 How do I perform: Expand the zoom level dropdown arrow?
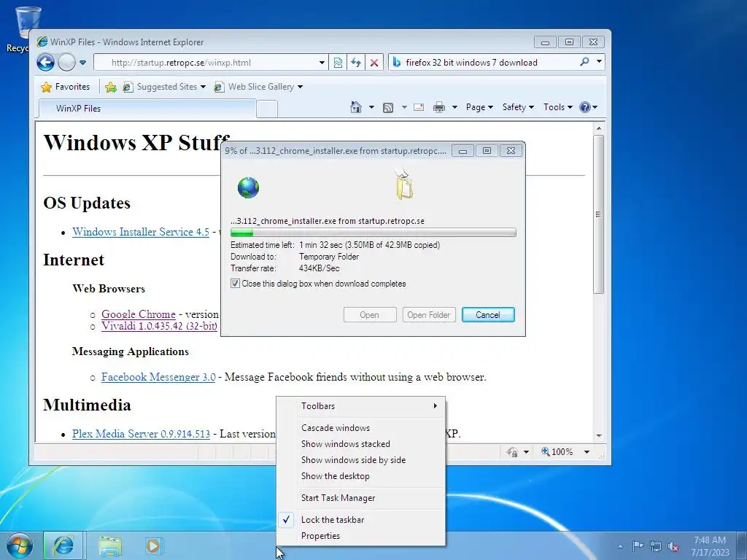coord(587,452)
